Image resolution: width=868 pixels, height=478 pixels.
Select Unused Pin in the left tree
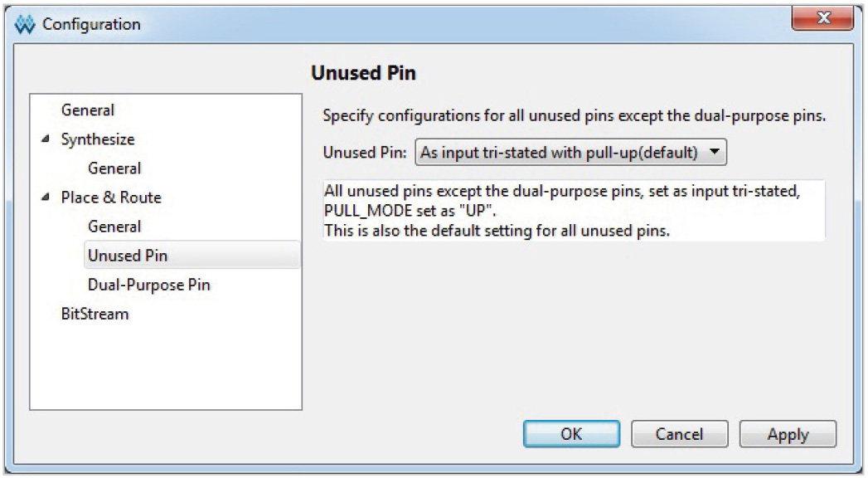pyautogui.click(x=128, y=256)
